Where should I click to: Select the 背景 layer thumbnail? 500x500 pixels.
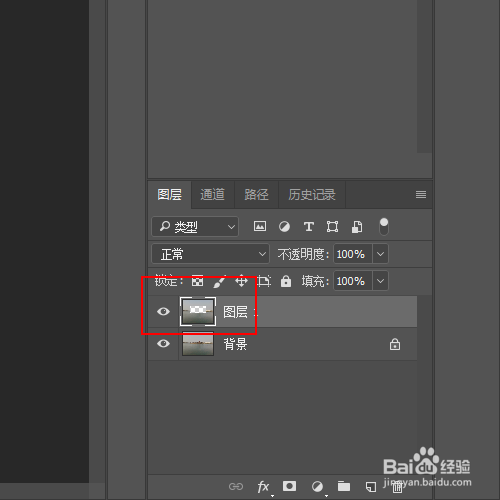(x=198, y=344)
